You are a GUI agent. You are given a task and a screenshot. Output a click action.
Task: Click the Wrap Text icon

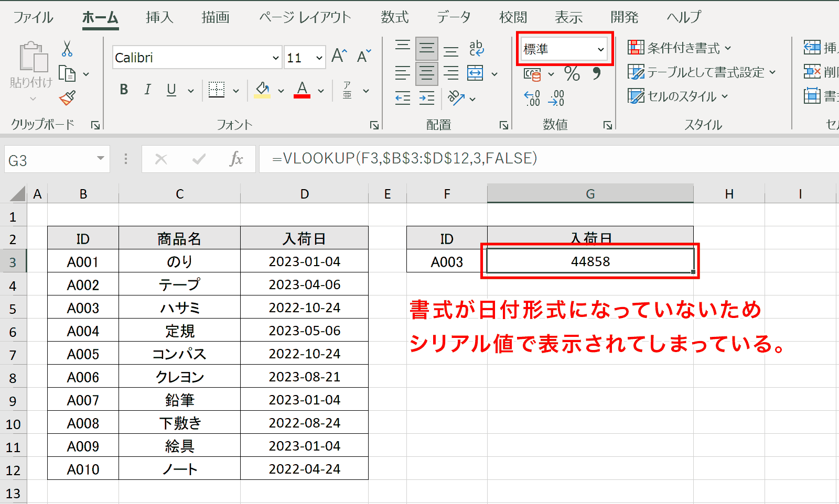[x=477, y=49]
